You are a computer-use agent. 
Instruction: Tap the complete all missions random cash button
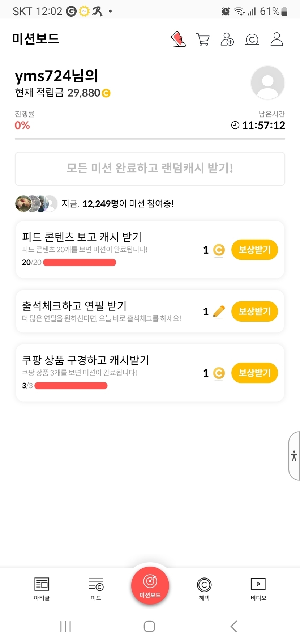[x=150, y=169]
